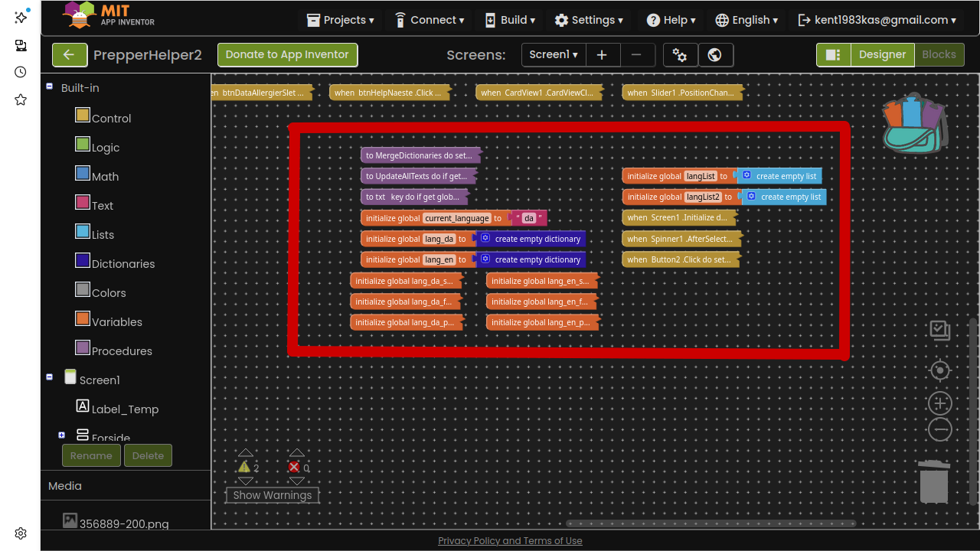Open Privacy Policy and Terms of Use

pos(510,541)
